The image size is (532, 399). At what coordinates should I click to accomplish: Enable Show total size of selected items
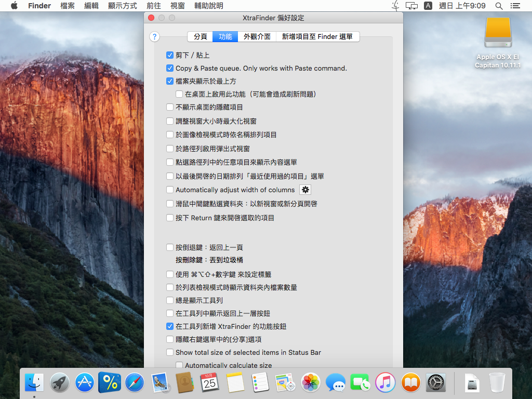point(170,352)
